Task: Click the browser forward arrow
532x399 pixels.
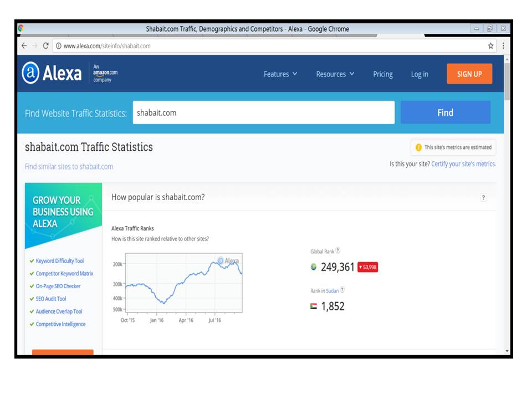Action: point(35,46)
